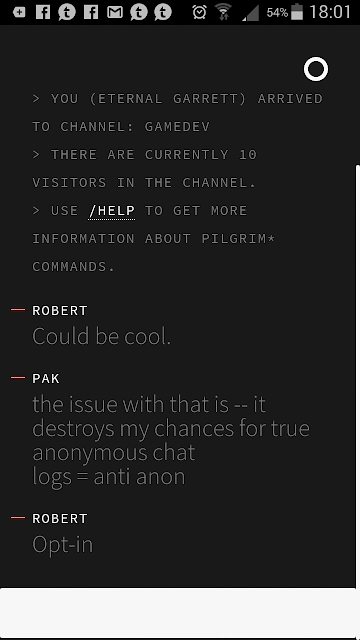Image resolution: width=360 pixels, height=640 pixels.
Task: Tap the cellular signal strength icon
Action: point(251,13)
